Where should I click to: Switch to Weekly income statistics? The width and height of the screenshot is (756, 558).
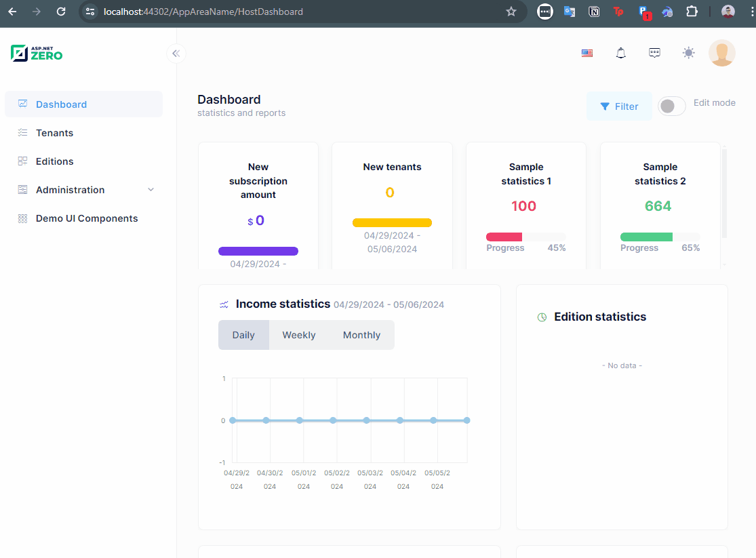pos(299,335)
